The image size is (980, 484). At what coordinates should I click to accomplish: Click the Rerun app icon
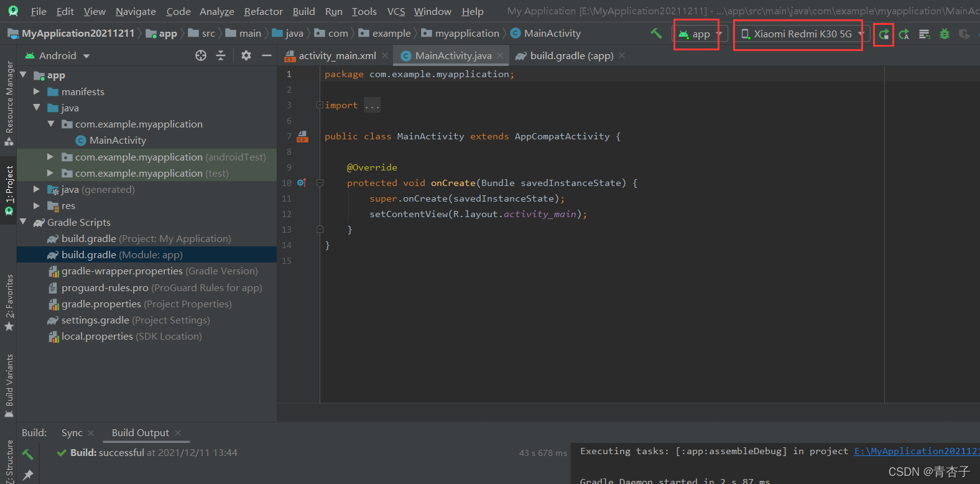tap(884, 34)
